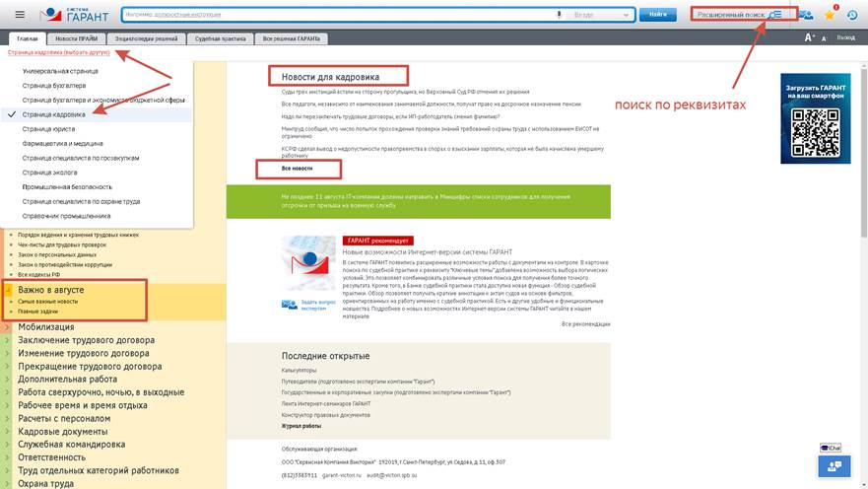
Task: Click the green IT-компании August notice banner
Action: pos(419,201)
